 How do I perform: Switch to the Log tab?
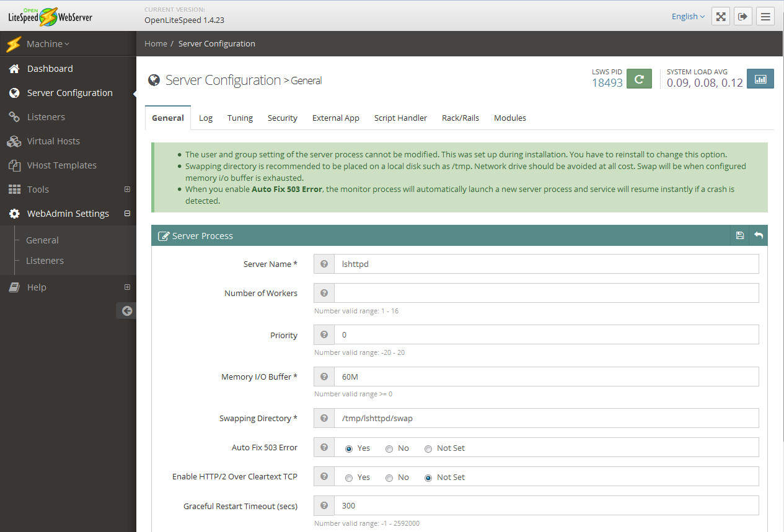[206, 118]
